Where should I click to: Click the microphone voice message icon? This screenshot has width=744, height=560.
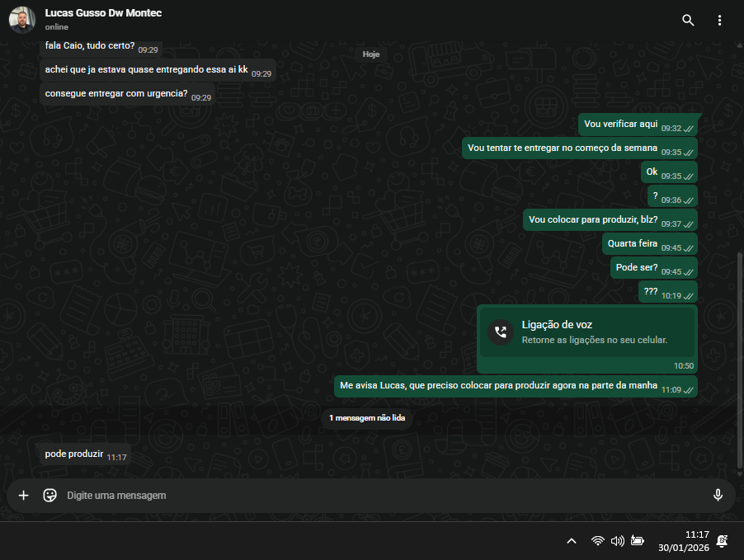click(x=718, y=496)
